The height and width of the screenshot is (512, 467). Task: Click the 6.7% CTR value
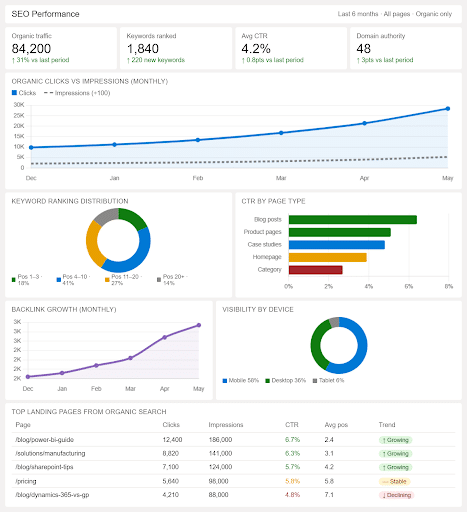[292, 440]
